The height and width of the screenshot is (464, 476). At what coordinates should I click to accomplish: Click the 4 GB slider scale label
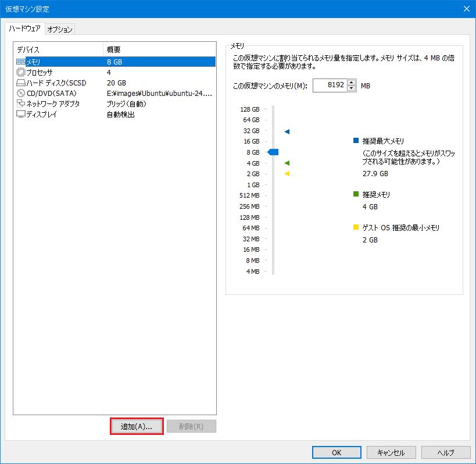coord(253,163)
